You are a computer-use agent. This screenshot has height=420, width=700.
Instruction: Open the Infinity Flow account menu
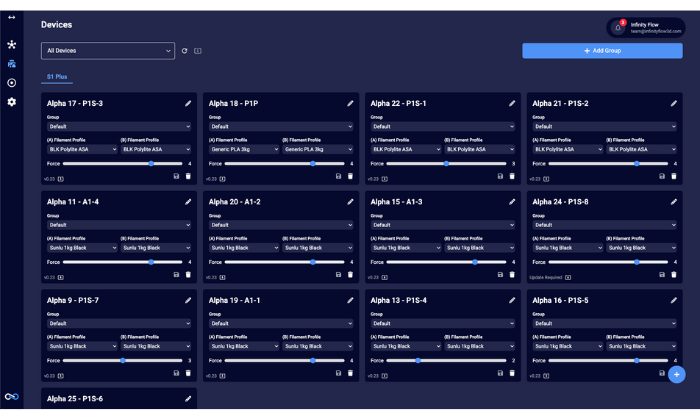pos(646,28)
